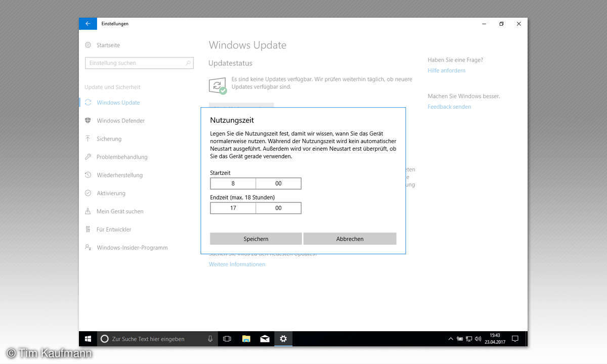The height and width of the screenshot is (364, 607).
Task: Show hidden tray icons chevron
Action: click(451, 339)
